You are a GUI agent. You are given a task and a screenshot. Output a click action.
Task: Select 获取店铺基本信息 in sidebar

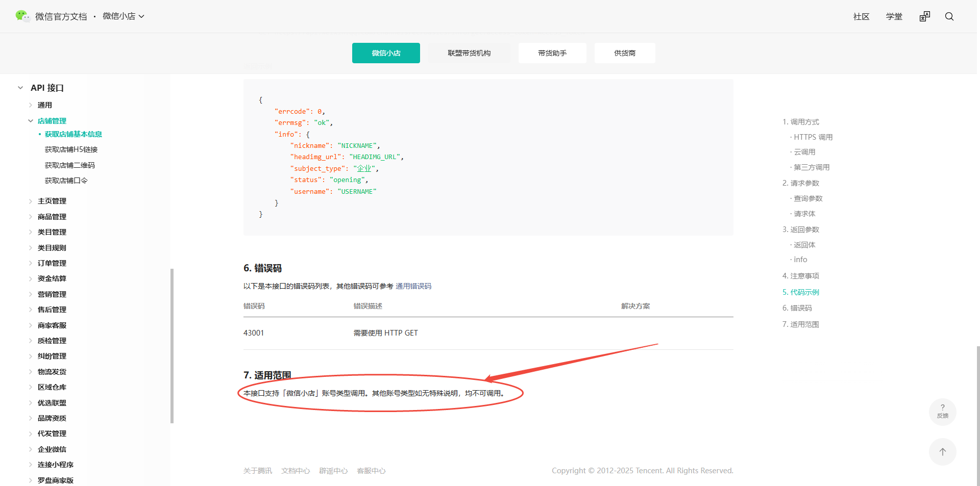(x=73, y=134)
